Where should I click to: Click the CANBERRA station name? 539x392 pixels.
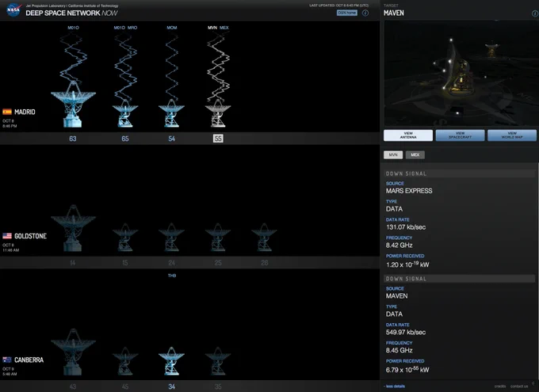click(29, 360)
